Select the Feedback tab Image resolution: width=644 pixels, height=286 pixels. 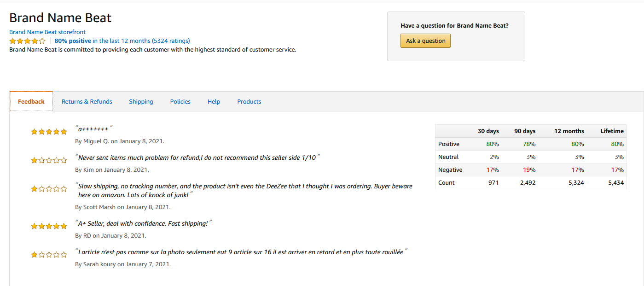point(31,101)
